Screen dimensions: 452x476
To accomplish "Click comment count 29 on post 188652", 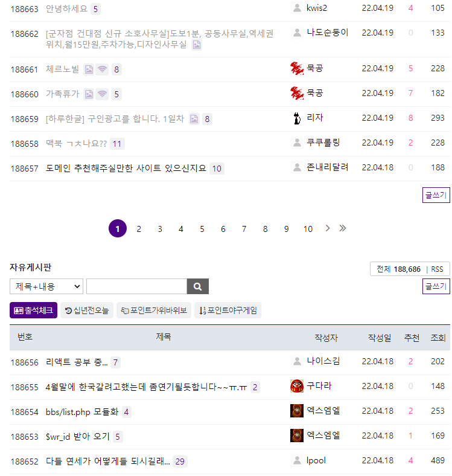I will click(x=180, y=462).
